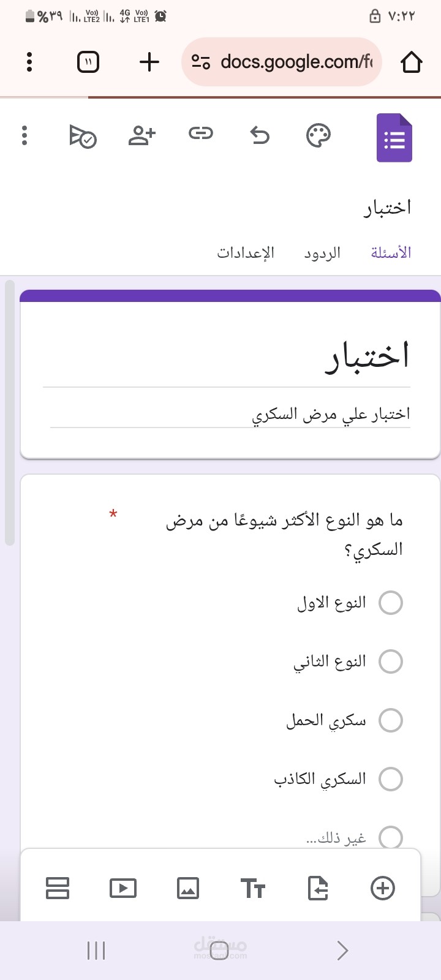Copy the form link icon

point(201,133)
